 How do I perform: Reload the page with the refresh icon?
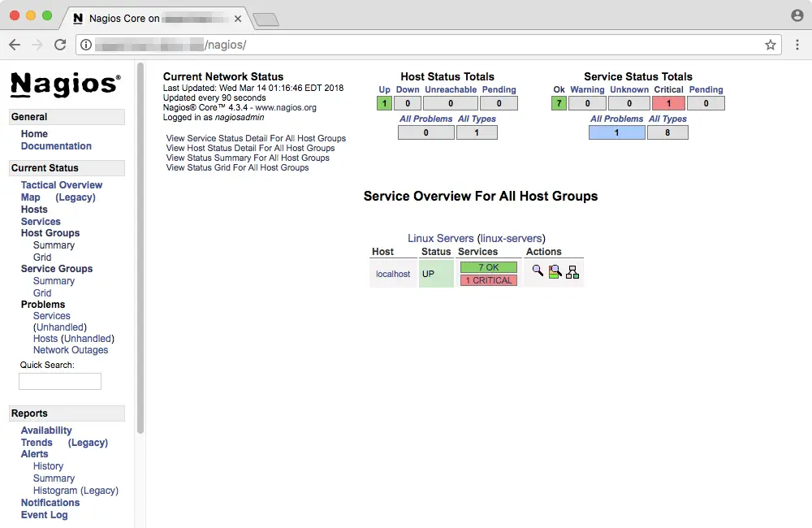click(x=60, y=45)
